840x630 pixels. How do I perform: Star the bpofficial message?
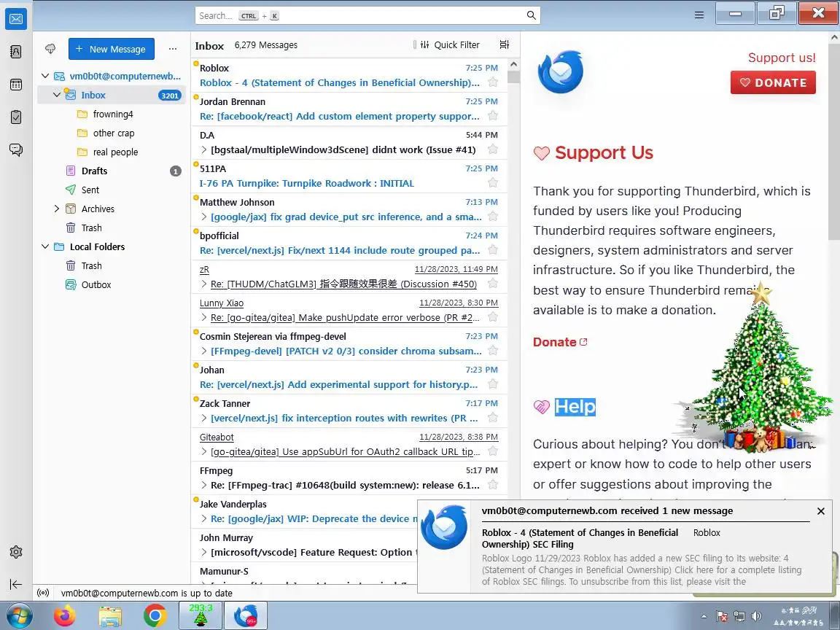pyautogui.click(x=493, y=250)
